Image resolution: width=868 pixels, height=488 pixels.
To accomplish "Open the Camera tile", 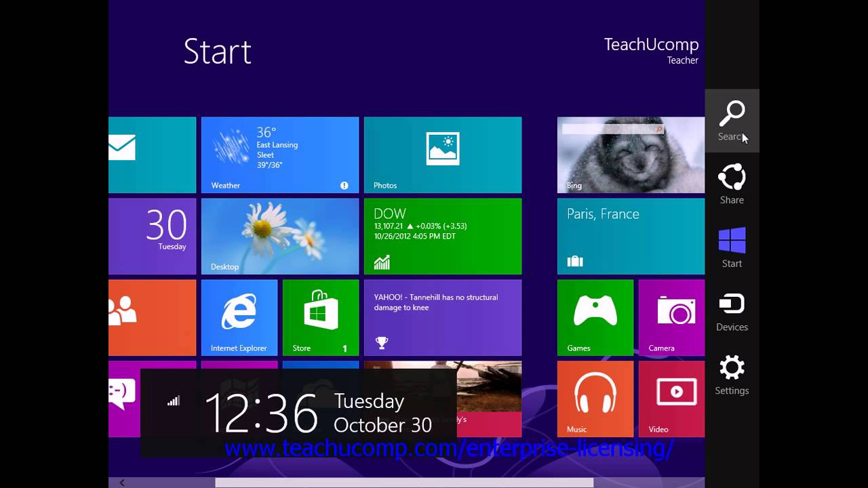I will pyautogui.click(x=671, y=318).
